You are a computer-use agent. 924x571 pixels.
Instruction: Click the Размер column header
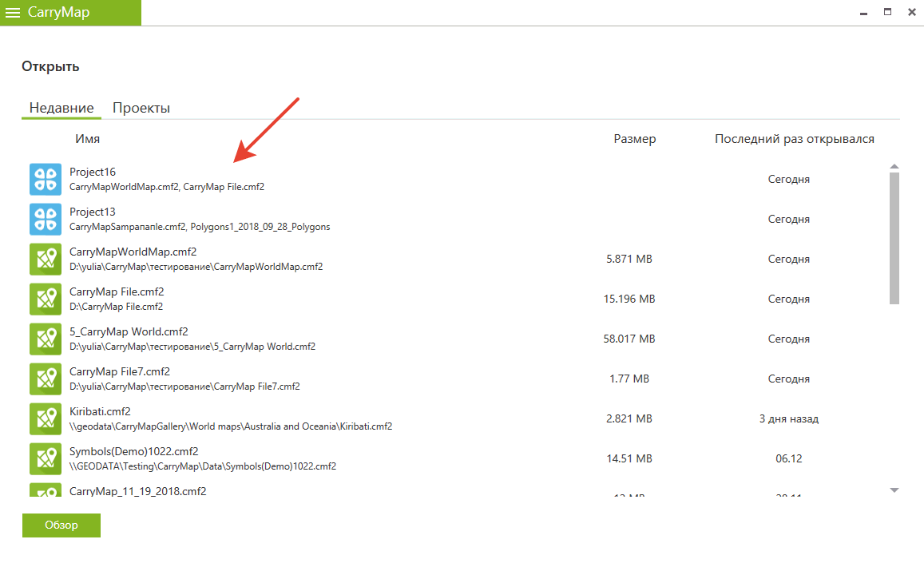[x=635, y=139]
